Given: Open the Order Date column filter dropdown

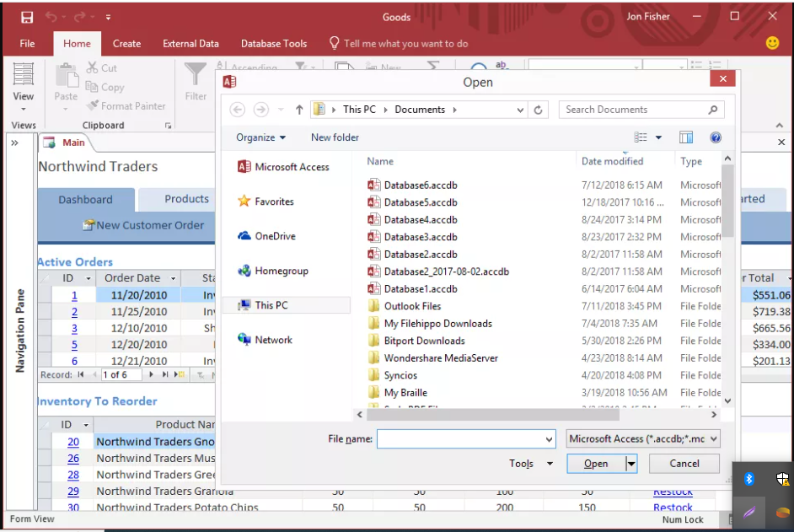Looking at the screenshot, I should [173, 278].
